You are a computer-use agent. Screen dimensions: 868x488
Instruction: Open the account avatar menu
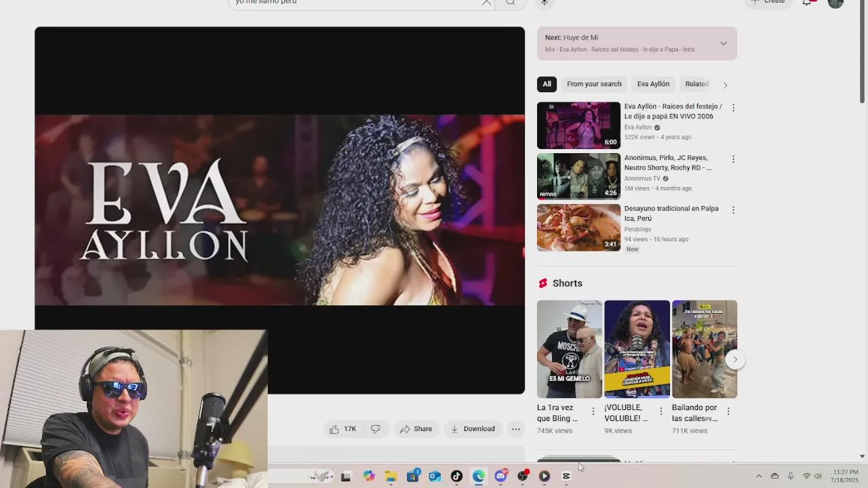tap(835, 3)
